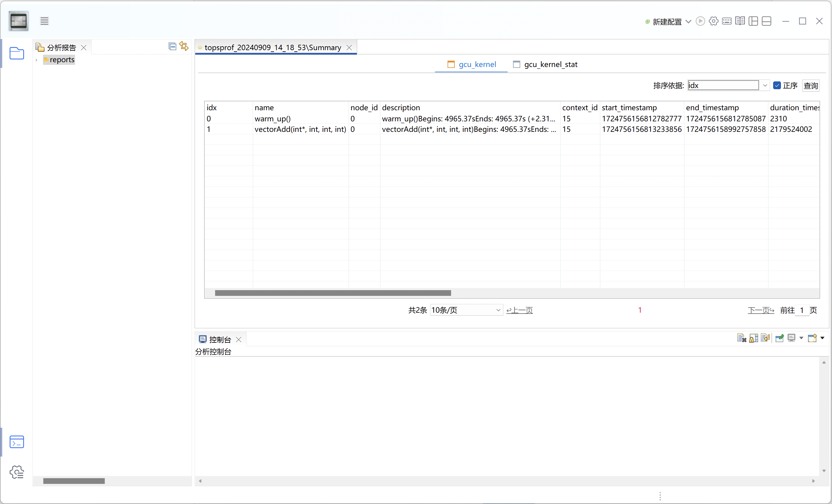This screenshot has width=832, height=504.
Task: Click the left panel horizontal scrollbar thumb
Action: pos(74,481)
